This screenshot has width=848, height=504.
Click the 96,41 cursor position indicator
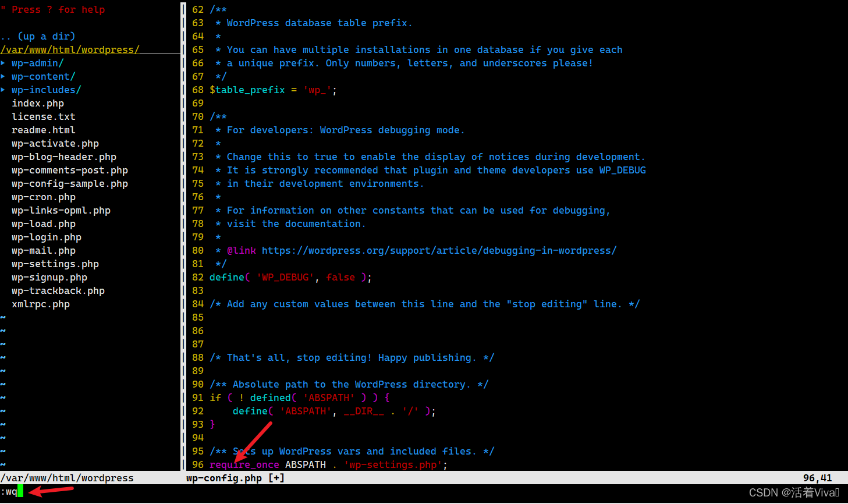click(x=818, y=478)
